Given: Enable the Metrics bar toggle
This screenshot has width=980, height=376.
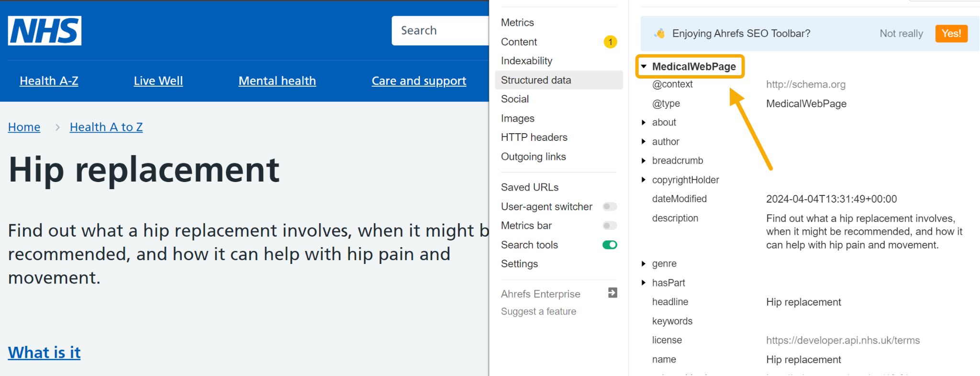Looking at the screenshot, I should pos(609,226).
